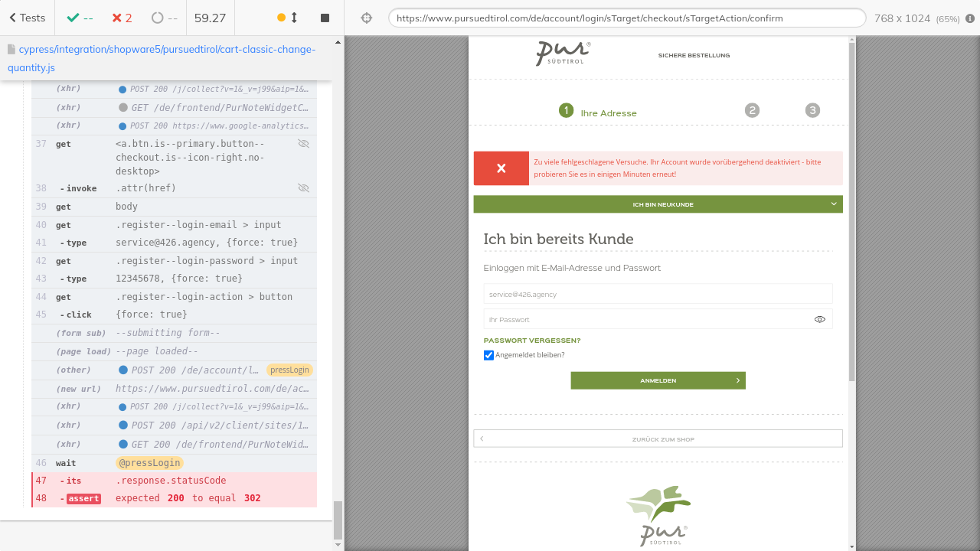Click hidden-element eye icon on step 37

[x=303, y=144]
